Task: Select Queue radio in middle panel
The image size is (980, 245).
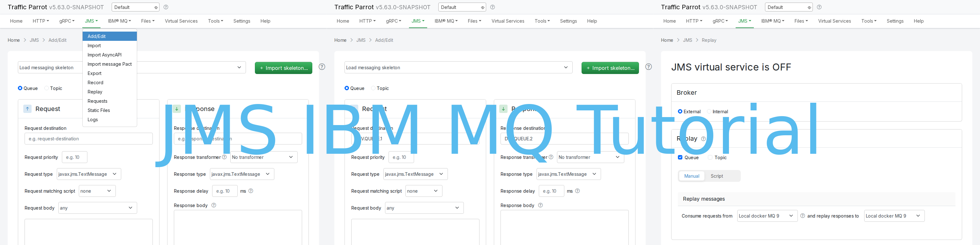Action: tap(346, 88)
